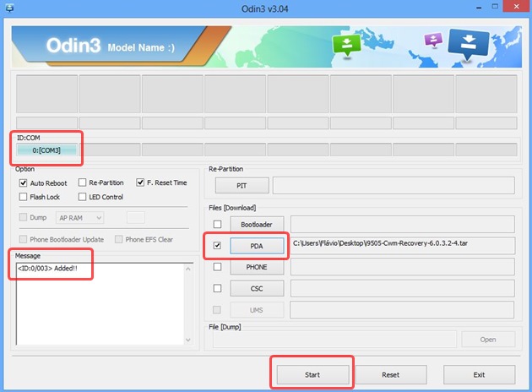The width and height of the screenshot is (532, 392).
Task: Minimize the Odin3 window
Action: (479, 8)
